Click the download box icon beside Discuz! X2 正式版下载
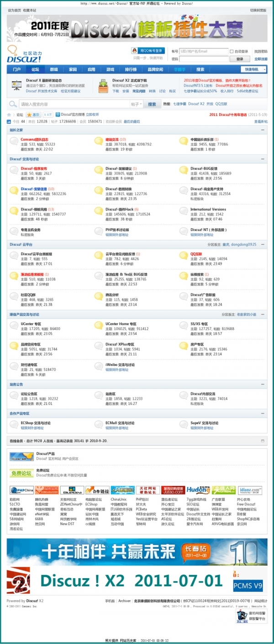Image resolution: width=274 pixels, height=644 pixels. [103, 85]
